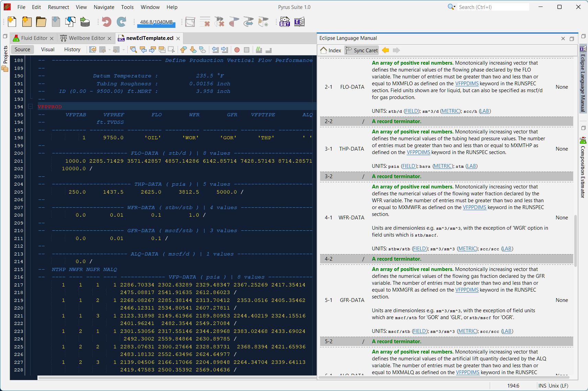The height and width of the screenshot is (391, 588).
Task: Close the newEclTemplate.ecl tab
Action: [178, 39]
